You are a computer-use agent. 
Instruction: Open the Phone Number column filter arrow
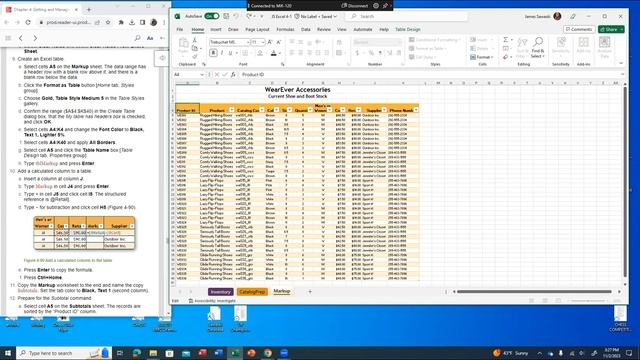tap(416, 110)
